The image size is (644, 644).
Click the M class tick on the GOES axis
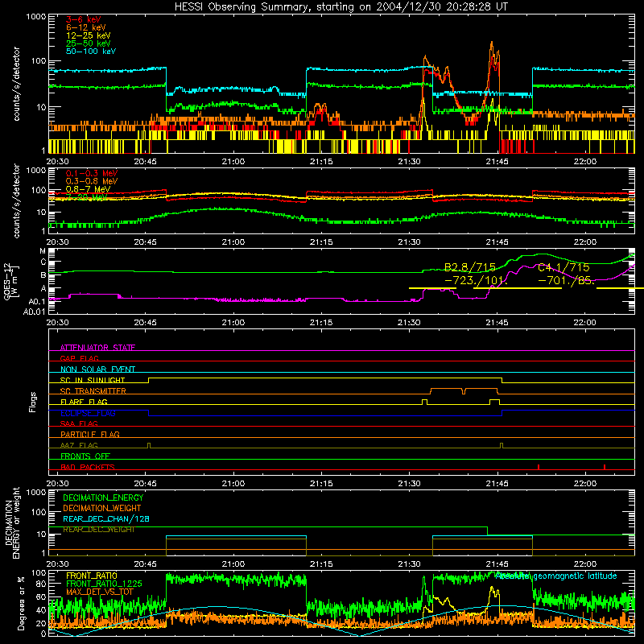coord(43,250)
